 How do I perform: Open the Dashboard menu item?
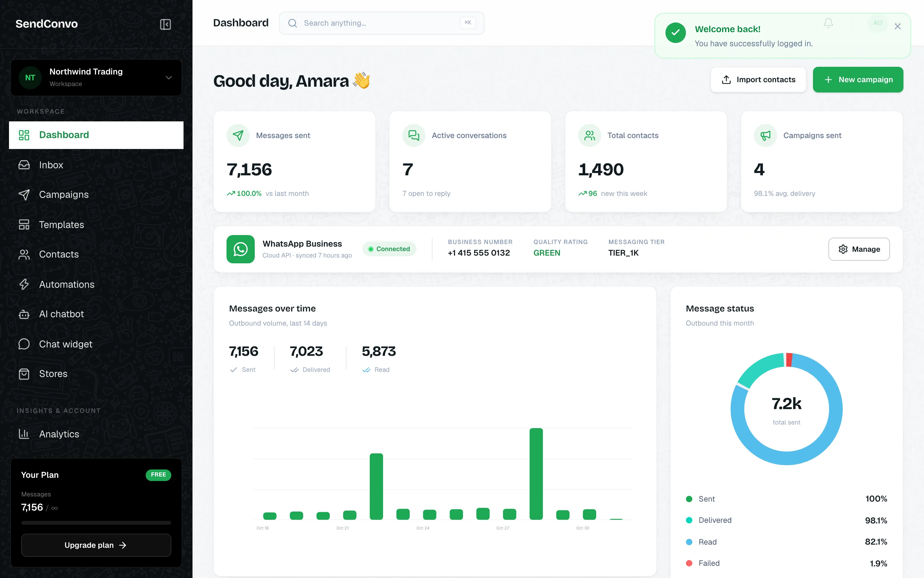[x=96, y=135]
